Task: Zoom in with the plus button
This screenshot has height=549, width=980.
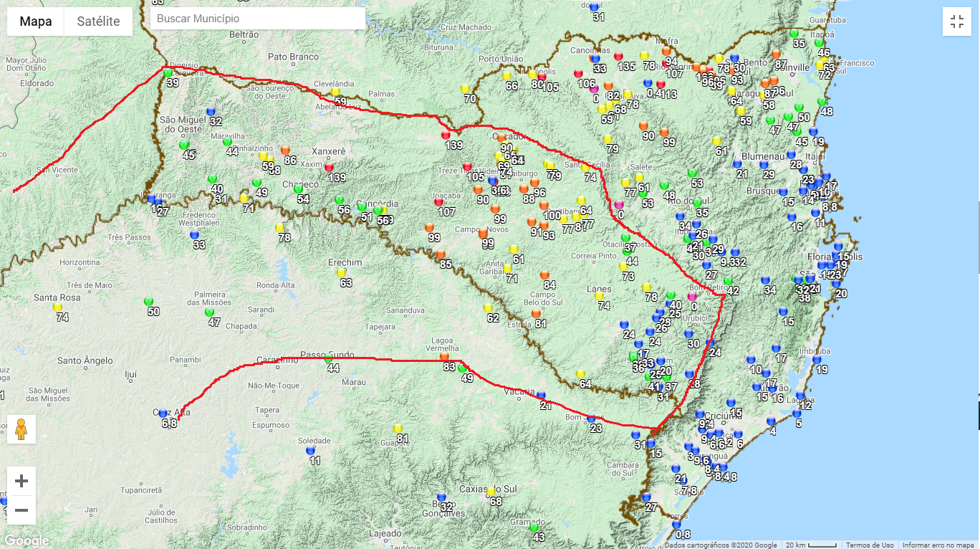Action: pyautogui.click(x=21, y=480)
